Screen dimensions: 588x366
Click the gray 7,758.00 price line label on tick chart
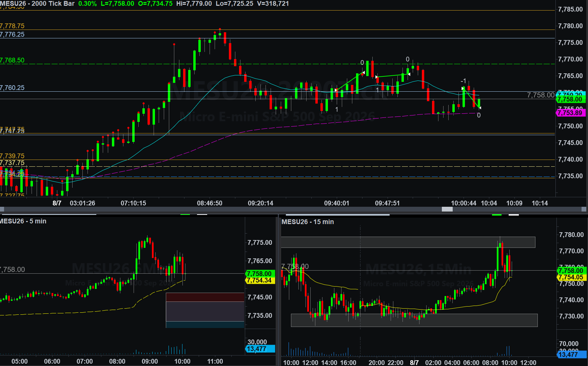(x=541, y=95)
